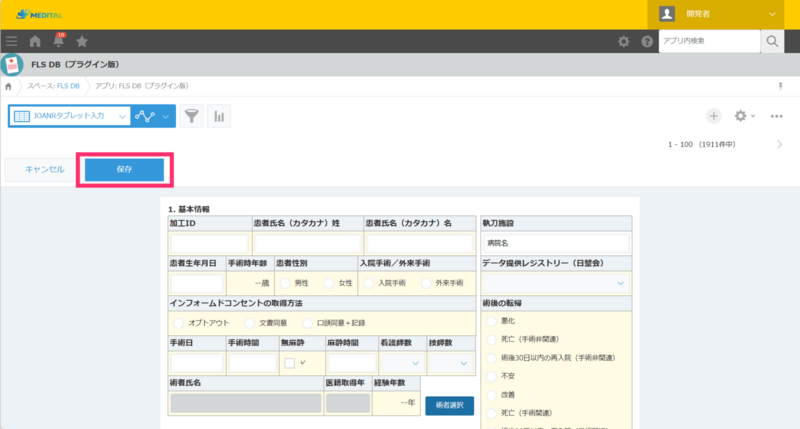Click the pin icon at right
Screen dimensions: 800x429
point(780,86)
